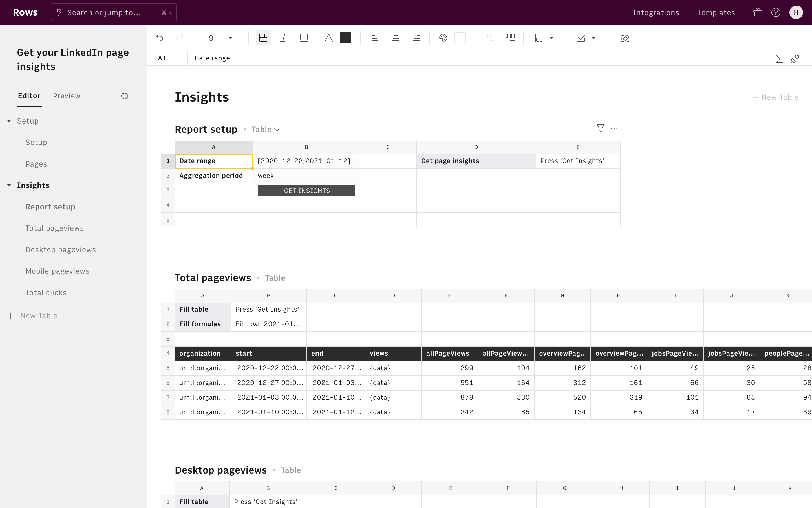This screenshot has height=508, width=812.
Task: Click New Table at top right
Action: click(775, 97)
